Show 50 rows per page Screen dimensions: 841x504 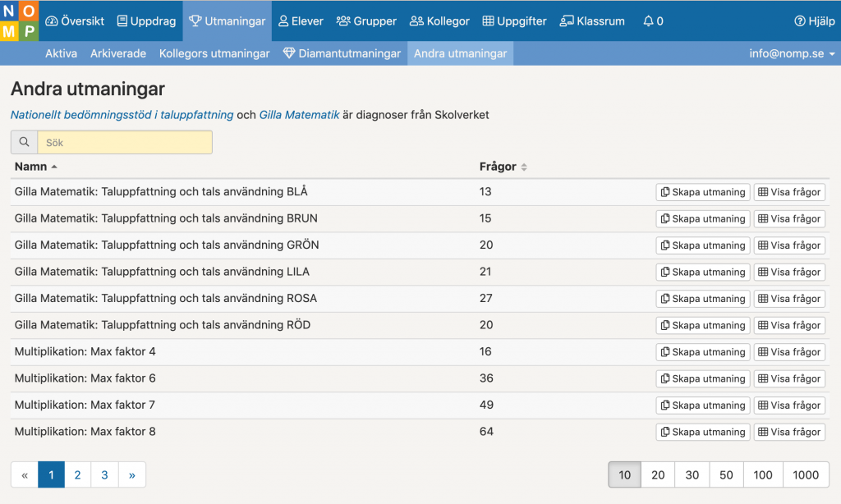726,474
